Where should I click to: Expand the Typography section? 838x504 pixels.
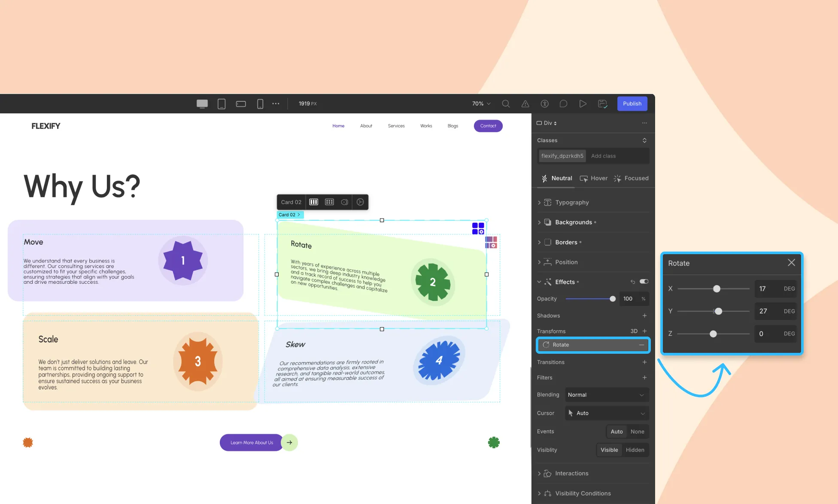(x=593, y=203)
